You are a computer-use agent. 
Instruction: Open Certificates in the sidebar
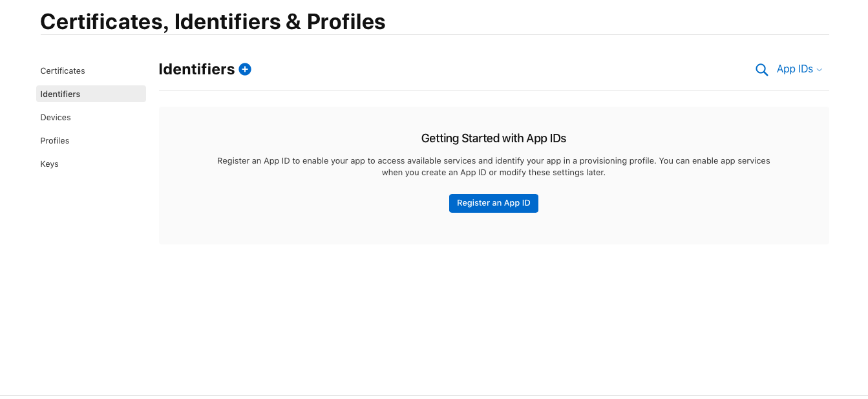[x=63, y=70]
